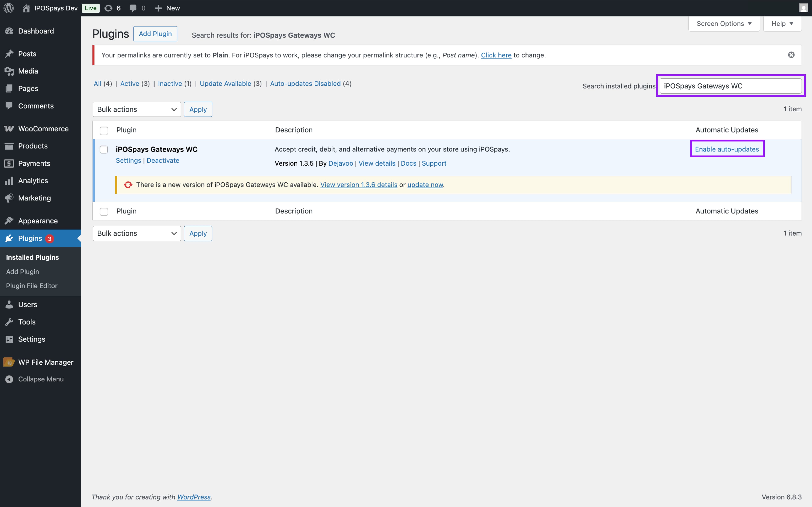Collapse the admin sidebar menu

(40, 379)
